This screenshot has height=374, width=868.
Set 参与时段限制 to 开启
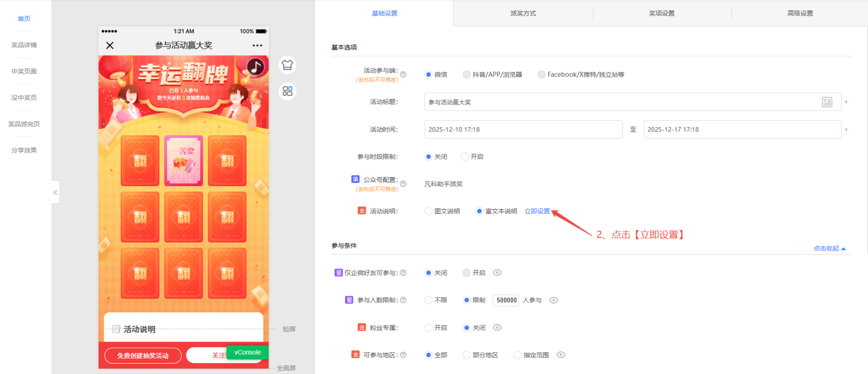pos(465,157)
